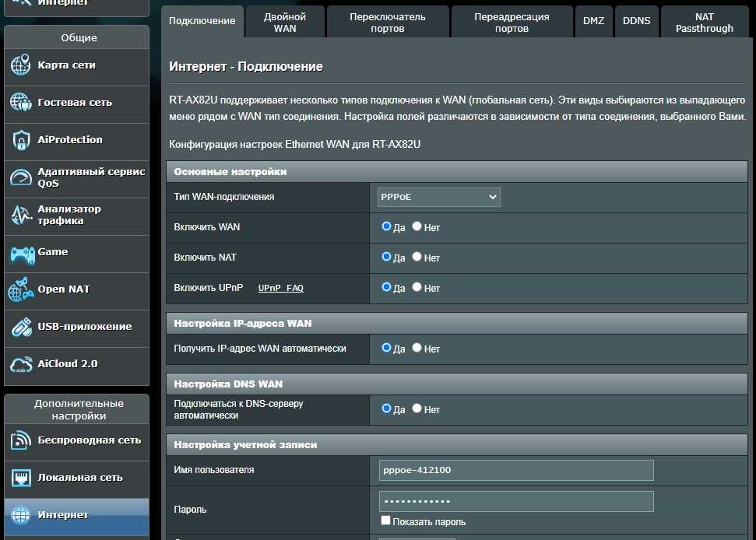Switch to the DDNS tab

click(636, 21)
